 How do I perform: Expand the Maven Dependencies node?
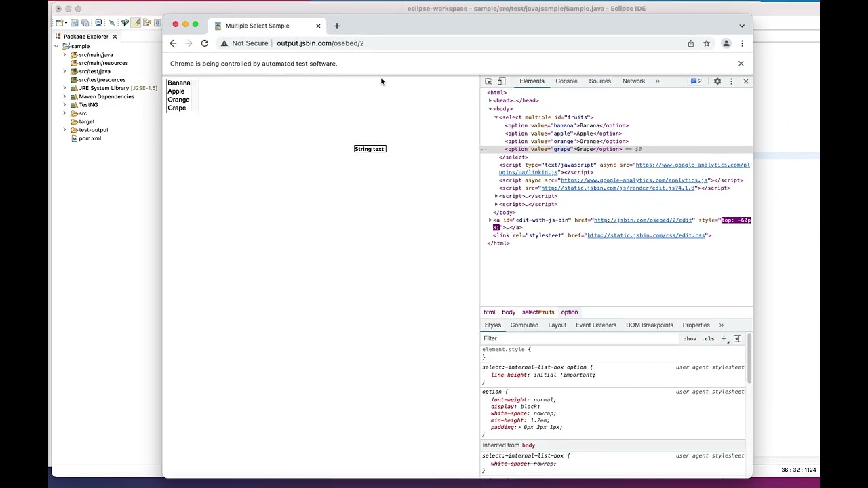tap(64, 97)
